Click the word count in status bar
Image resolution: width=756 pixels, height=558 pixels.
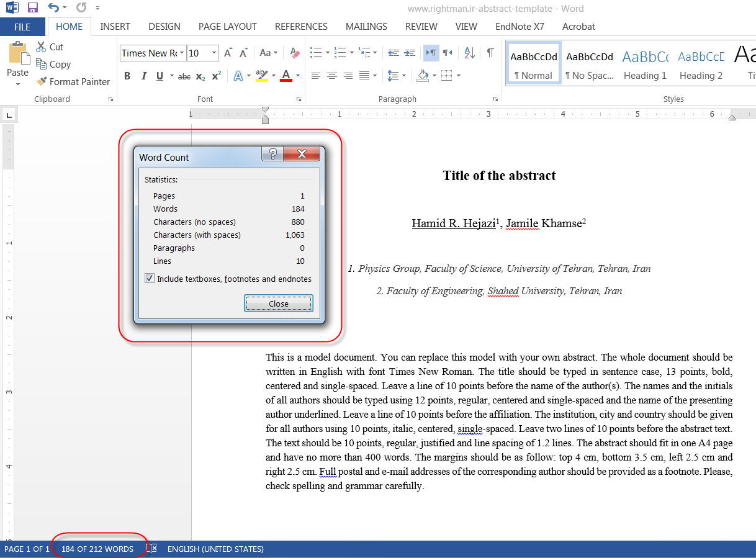point(97,549)
